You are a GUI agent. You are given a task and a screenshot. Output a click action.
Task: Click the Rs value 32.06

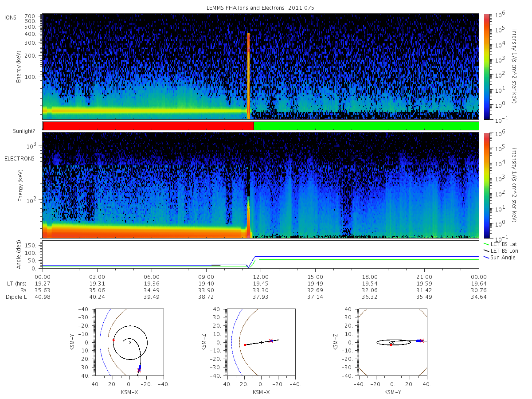pos(370,290)
